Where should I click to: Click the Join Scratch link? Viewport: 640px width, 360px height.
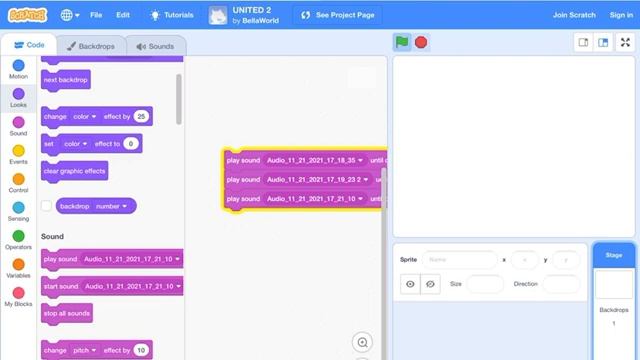pyautogui.click(x=574, y=15)
